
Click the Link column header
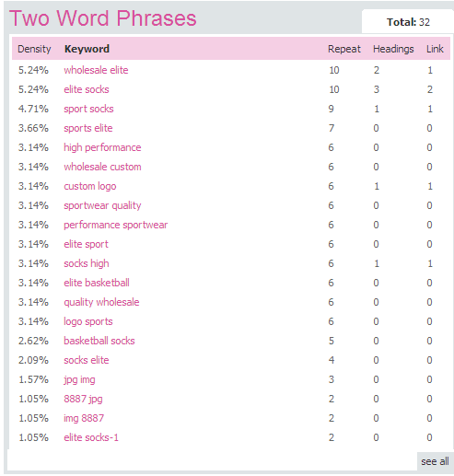pyautogui.click(x=435, y=49)
